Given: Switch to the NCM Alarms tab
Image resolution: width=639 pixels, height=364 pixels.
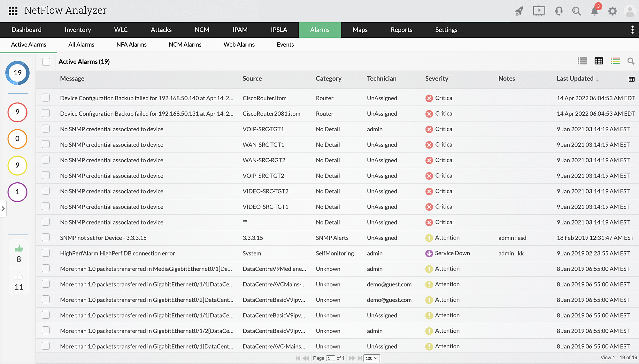Looking at the screenshot, I should (x=185, y=45).
